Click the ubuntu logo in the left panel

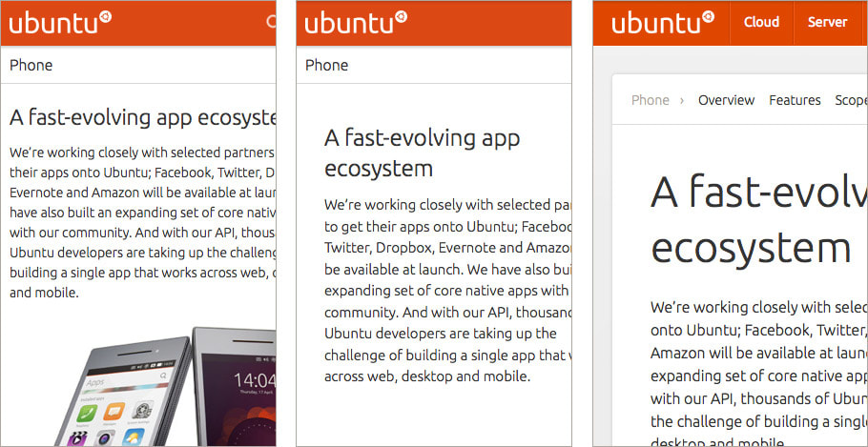(x=60, y=23)
